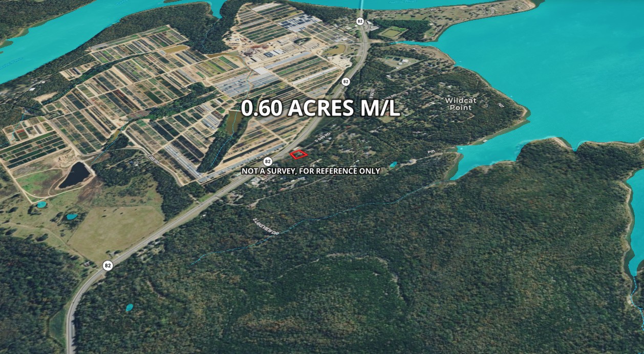Click the red parcel outline on the map
644x354 pixels.
299,153
